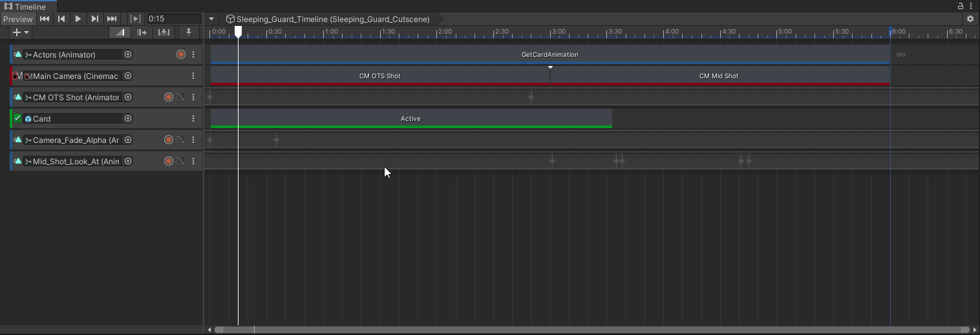This screenshot has height=335, width=980.
Task: Open the Timeline window more options menu
Action: point(971,6)
